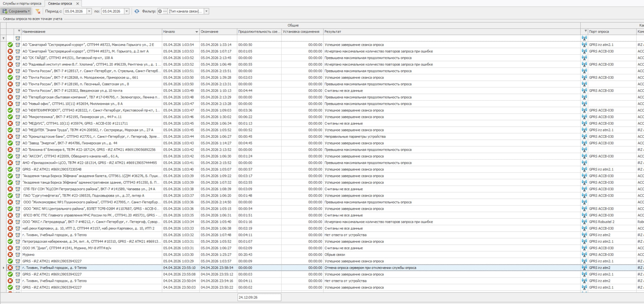
Task: Close the Сеансы опроса tab
Action: (x=77, y=3)
